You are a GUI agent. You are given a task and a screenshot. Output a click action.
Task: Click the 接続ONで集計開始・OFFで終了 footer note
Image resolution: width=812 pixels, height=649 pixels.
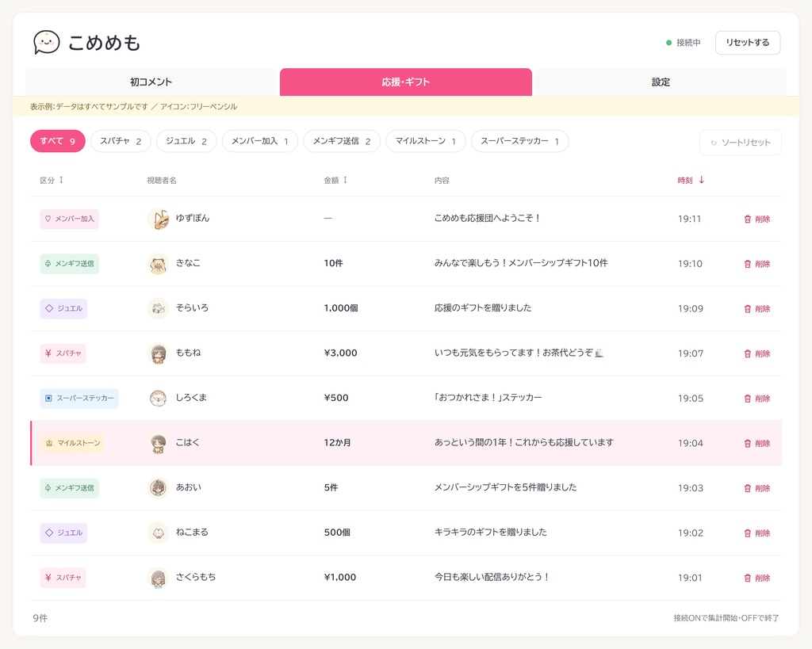(726, 618)
